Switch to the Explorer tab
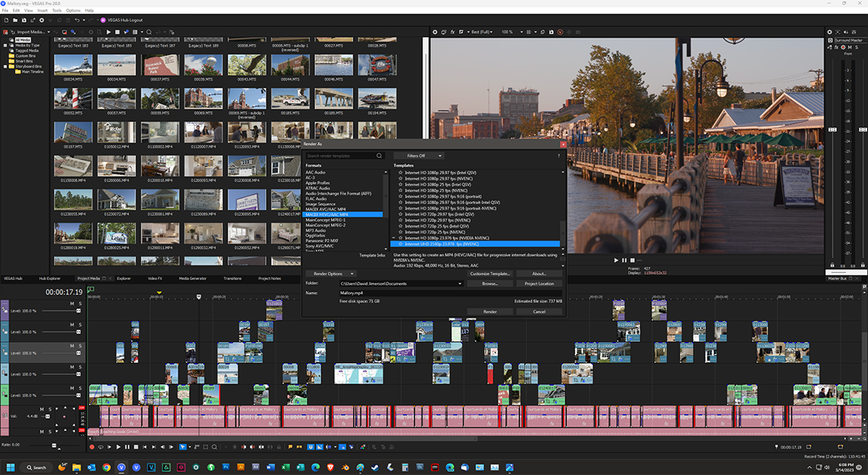This screenshot has height=475, width=868. pyautogui.click(x=124, y=279)
